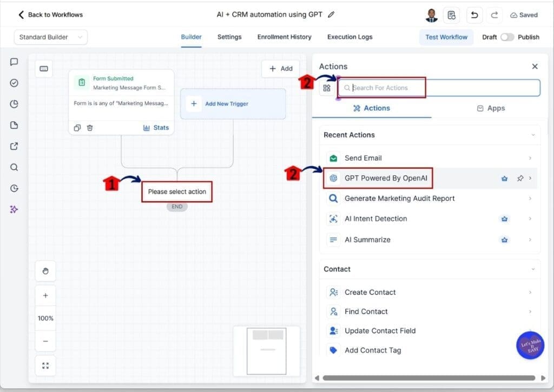
Task: Switch to the Apps tab
Action: [491, 108]
